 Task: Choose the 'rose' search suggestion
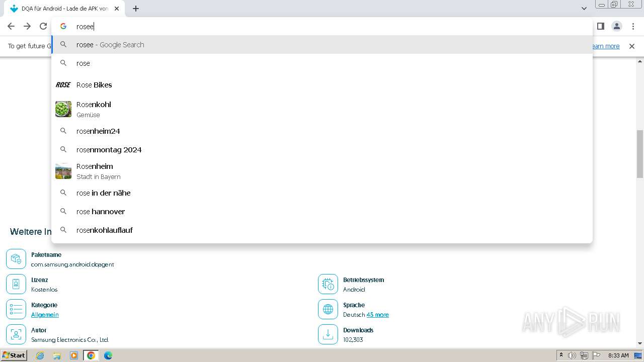322,63
